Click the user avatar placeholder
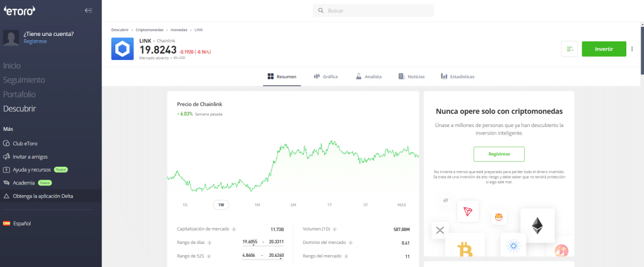Viewport: 644px width, 267px height. 11,38
